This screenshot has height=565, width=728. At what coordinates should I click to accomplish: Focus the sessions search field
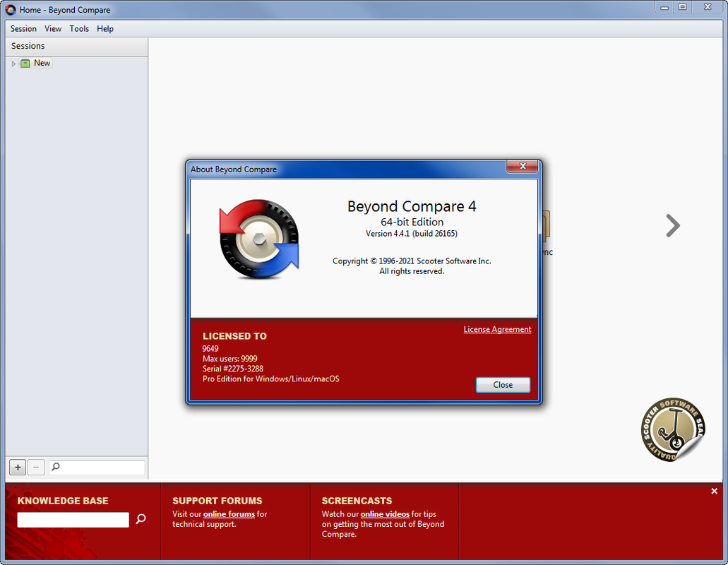(97, 467)
